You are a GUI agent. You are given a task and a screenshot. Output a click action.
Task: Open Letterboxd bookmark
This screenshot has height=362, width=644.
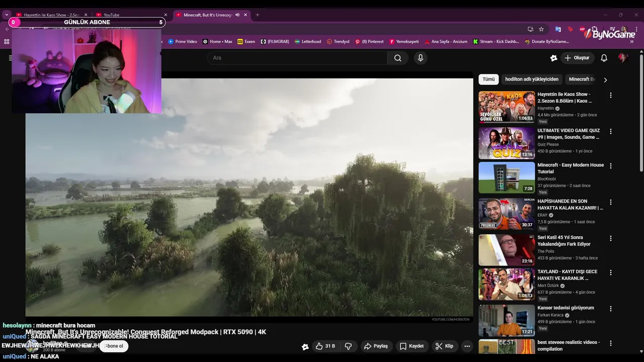307,42
